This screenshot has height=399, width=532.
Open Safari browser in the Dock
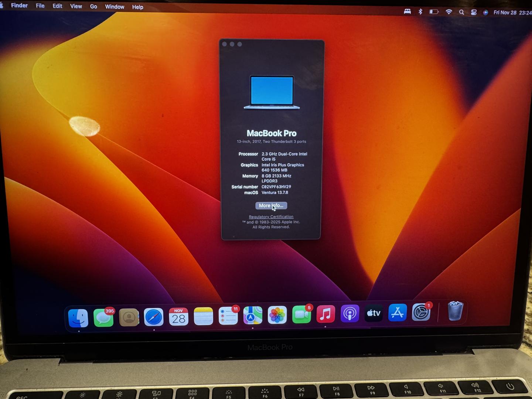(x=154, y=317)
